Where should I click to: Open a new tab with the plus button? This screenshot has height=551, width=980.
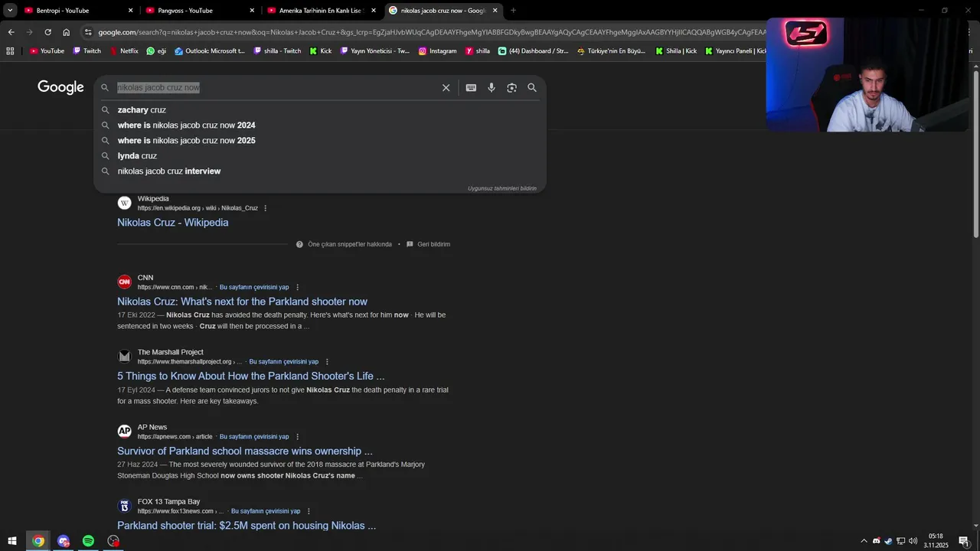(513, 11)
